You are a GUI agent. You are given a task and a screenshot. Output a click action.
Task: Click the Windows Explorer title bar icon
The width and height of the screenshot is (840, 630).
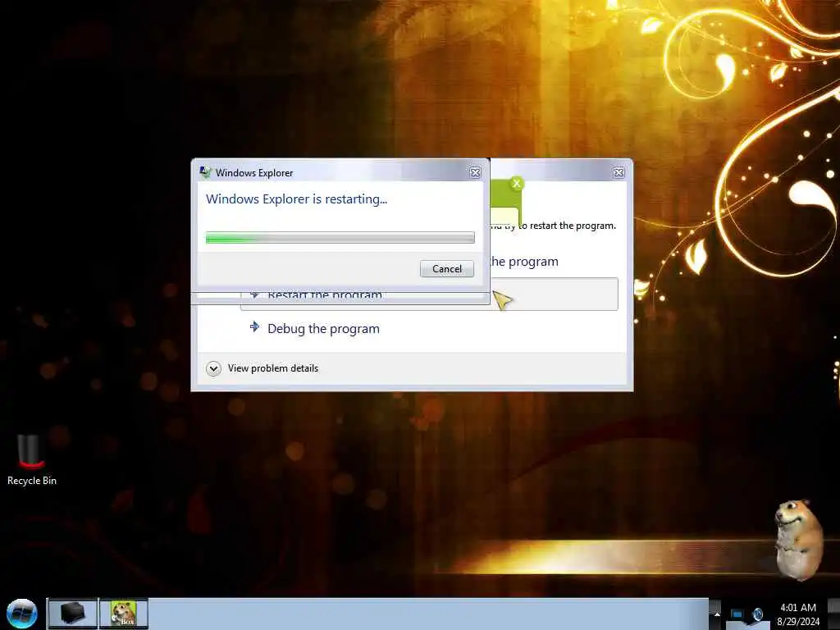point(205,172)
